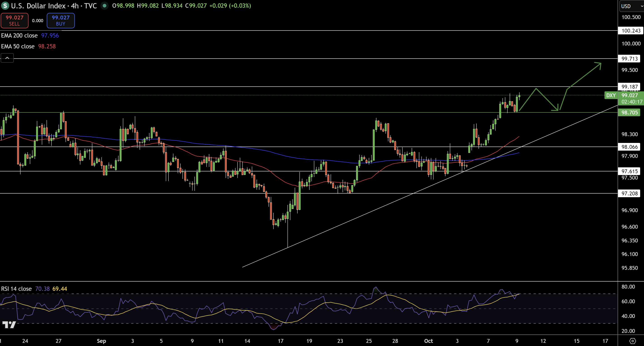Click the TradingView logo
Screen dimensions: 644x346
click(x=9, y=325)
